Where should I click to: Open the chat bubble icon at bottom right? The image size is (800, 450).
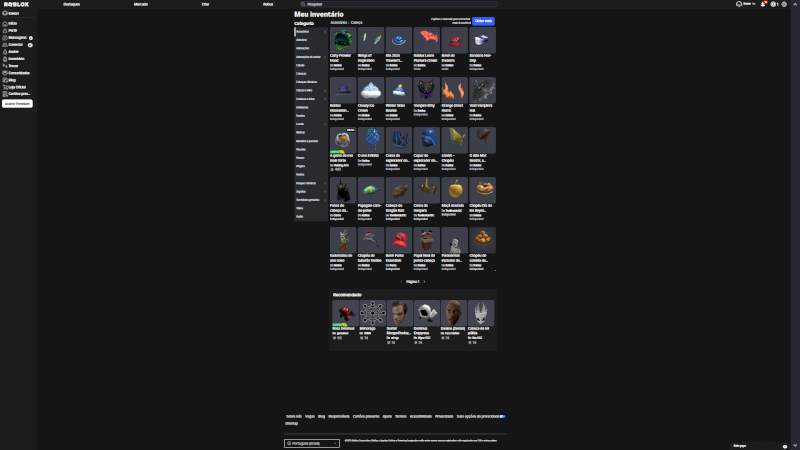click(785, 446)
